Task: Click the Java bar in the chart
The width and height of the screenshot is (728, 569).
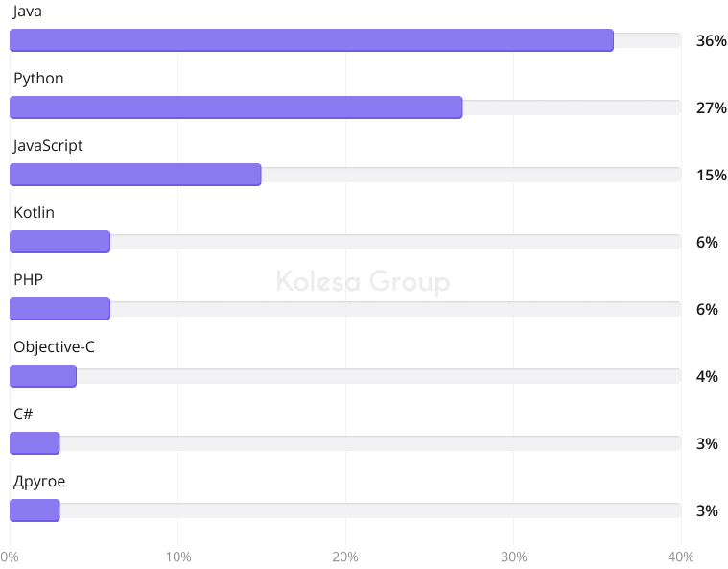Action: pyautogui.click(x=311, y=40)
